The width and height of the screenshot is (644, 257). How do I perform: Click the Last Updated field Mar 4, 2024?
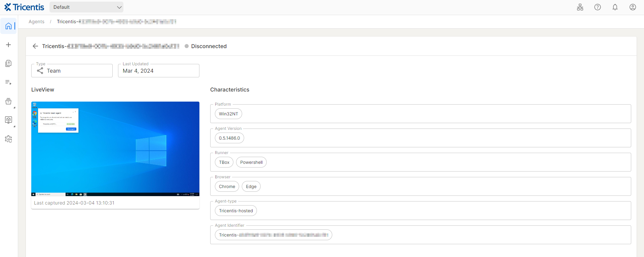point(159,71)
